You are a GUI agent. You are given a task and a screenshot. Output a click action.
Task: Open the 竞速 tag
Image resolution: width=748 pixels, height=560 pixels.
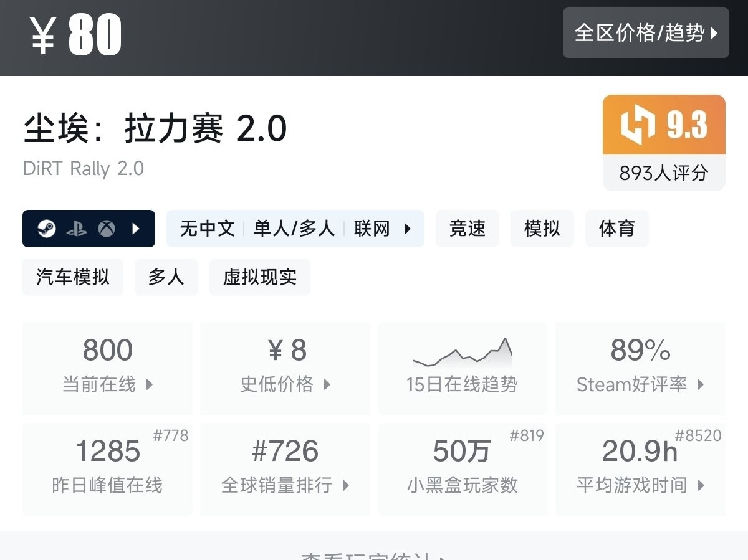click(x=467, y=229)
